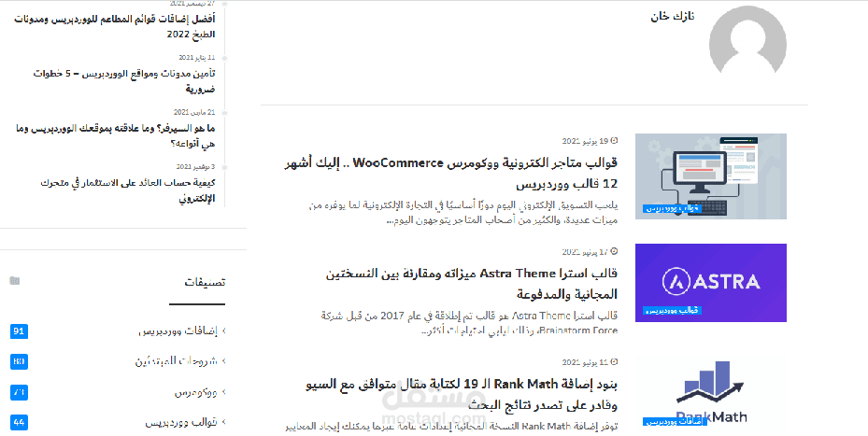Open article about WooCommerce 12 WordPress themes
The image size is (868, 436).
tap(451, 173)
